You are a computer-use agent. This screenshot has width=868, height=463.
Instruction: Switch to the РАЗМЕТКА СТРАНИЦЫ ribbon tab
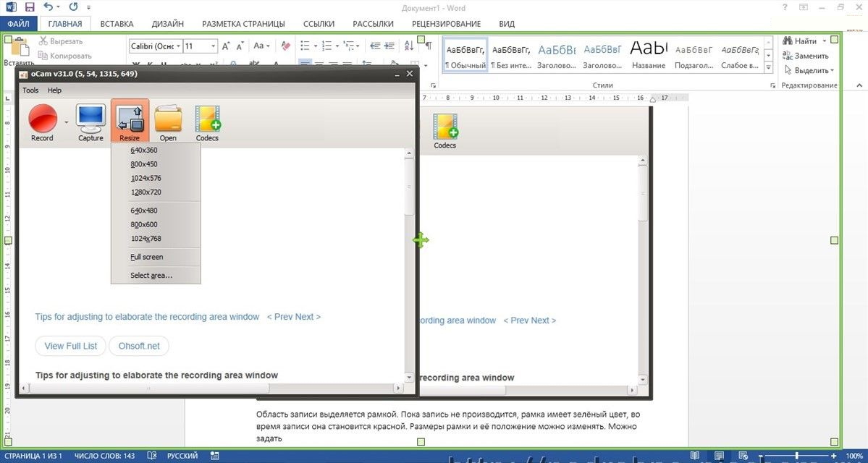(243, 24)
